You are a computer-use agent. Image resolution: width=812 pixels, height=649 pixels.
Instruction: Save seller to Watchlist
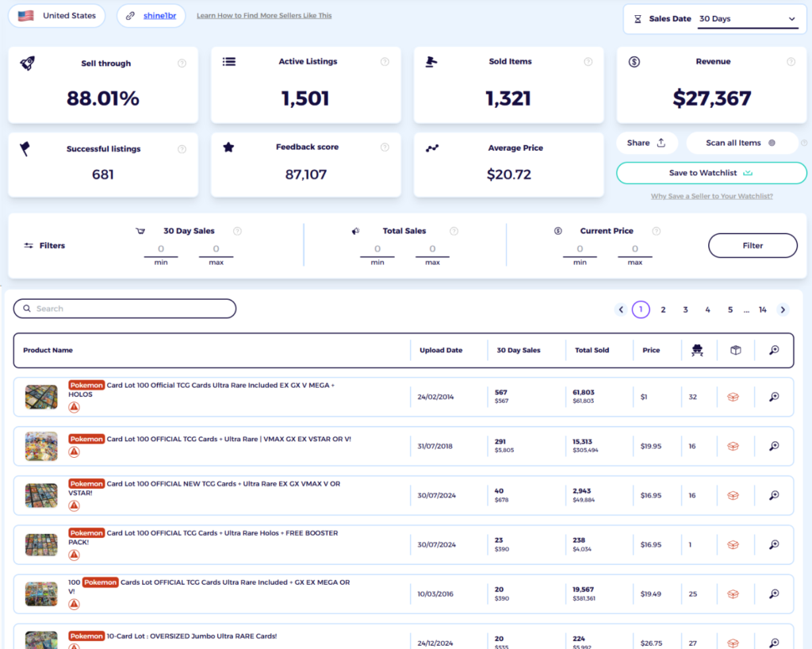click(x=711, y=173)
